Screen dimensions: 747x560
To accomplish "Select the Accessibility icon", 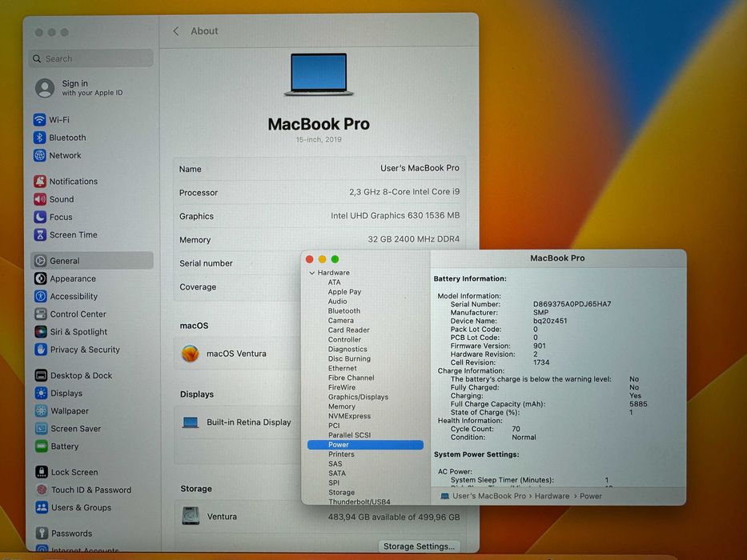I will [x=41, y=296].
